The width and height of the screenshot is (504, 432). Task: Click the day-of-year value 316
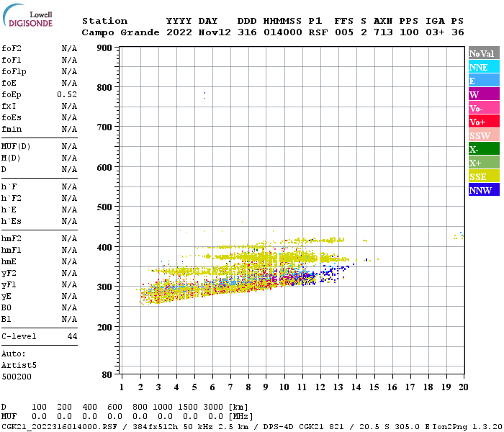247,32
